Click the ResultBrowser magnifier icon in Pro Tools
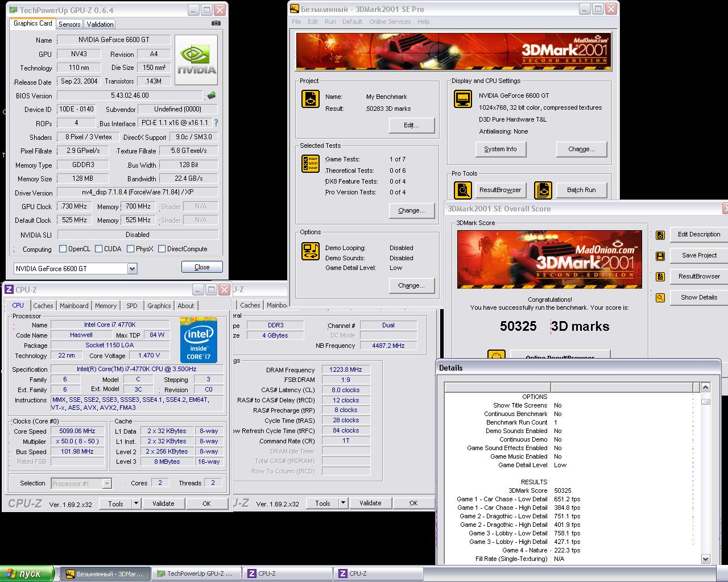Image resolution: width=728 pixels, height=582 pixels. click(x=462, y=190)
